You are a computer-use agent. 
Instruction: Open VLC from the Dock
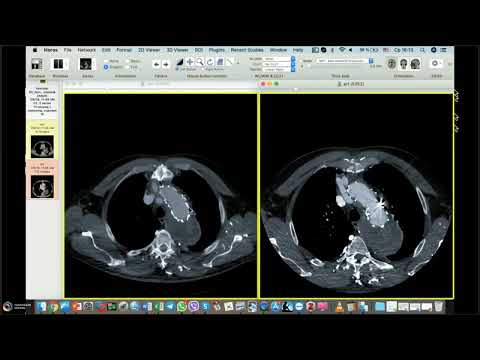339,306
